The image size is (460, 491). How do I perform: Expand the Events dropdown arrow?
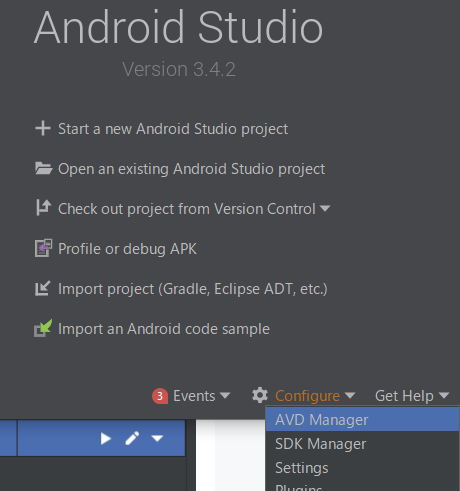pos(225,396)
